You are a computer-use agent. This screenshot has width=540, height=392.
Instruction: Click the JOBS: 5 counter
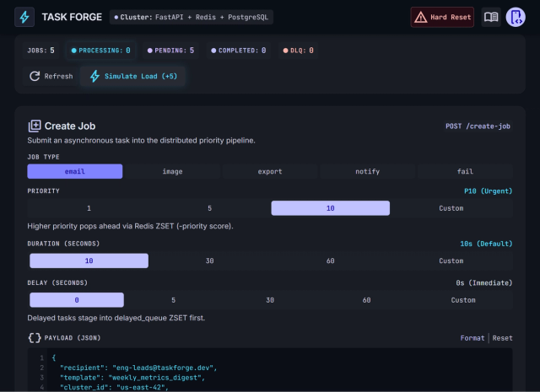click(x=40, y=51)
